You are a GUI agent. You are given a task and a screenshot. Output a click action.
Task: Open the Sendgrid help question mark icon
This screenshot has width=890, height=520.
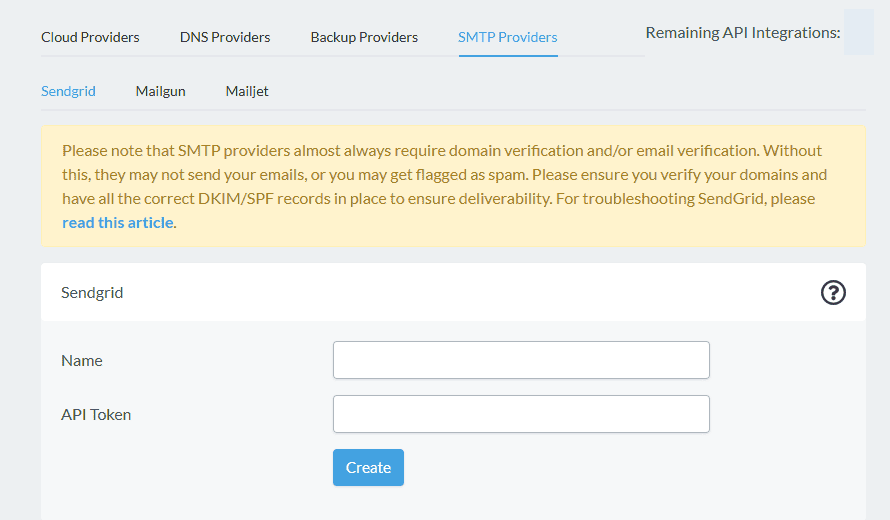tap(833, 293)
